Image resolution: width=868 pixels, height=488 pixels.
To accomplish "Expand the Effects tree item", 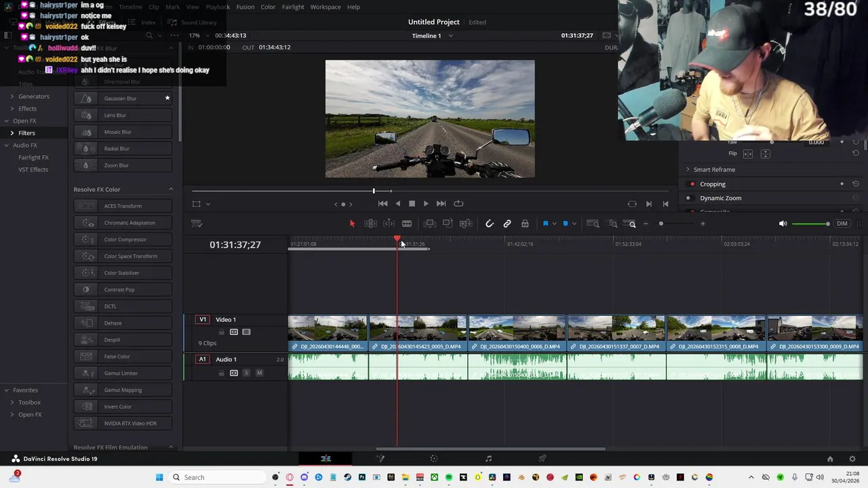I will (x=12, y=108).
